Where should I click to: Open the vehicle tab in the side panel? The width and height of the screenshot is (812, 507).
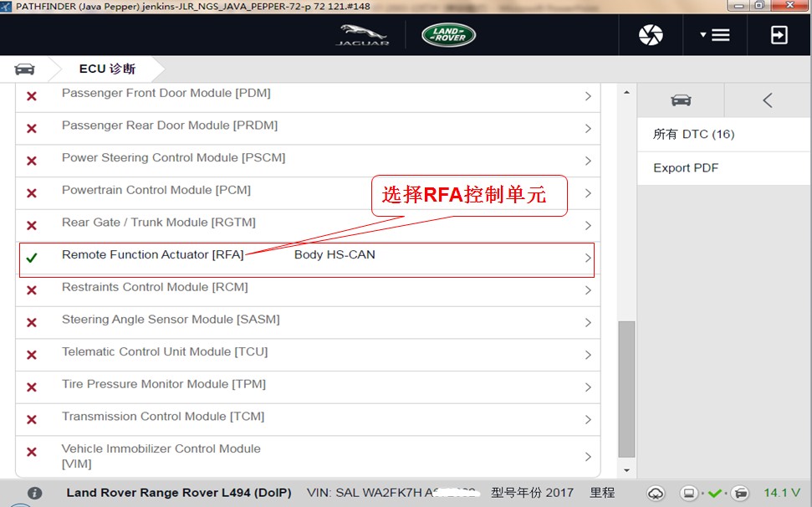pos(681,100)
